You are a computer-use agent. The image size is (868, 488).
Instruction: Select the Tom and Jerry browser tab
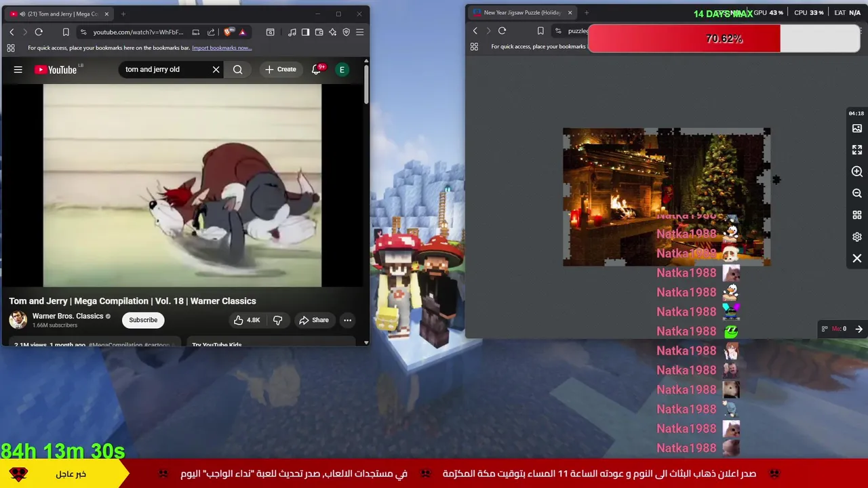(x=60, y=14)
